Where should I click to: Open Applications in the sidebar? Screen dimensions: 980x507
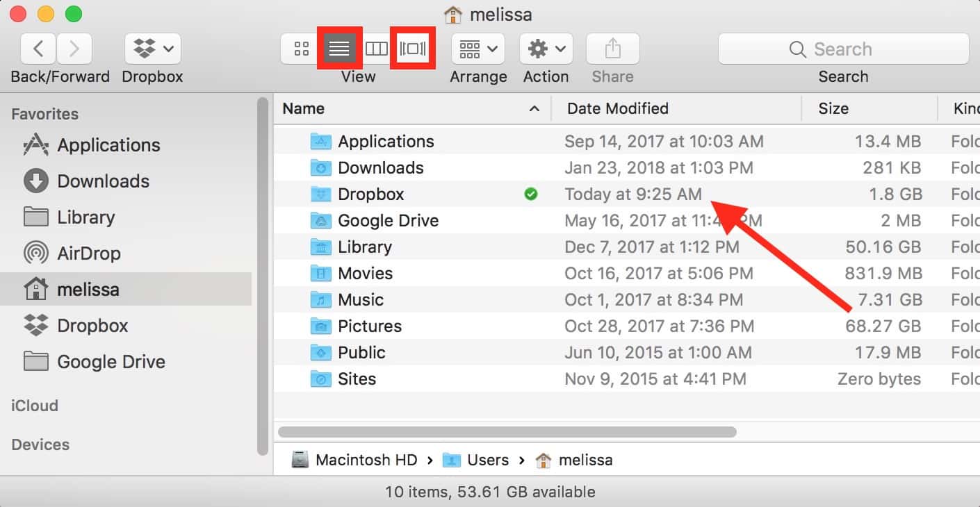tap(108, 145)
